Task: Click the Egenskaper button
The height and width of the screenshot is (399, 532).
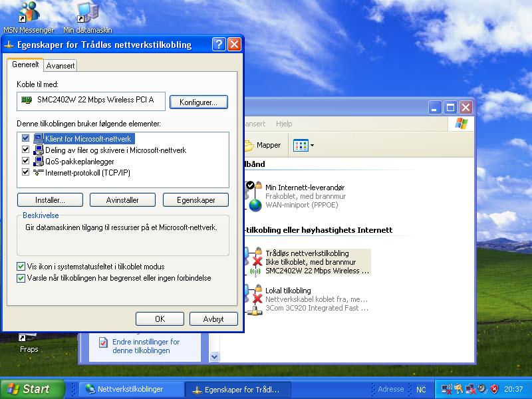Action: coord(196,200)
